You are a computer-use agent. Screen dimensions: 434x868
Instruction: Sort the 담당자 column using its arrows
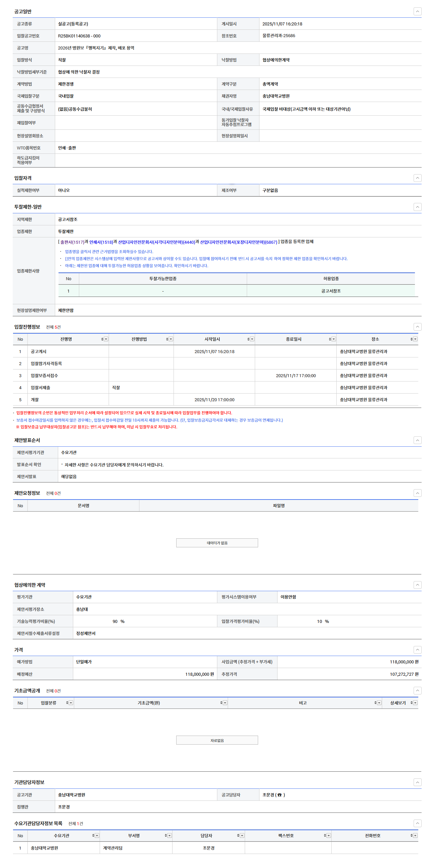click(238, 836)
